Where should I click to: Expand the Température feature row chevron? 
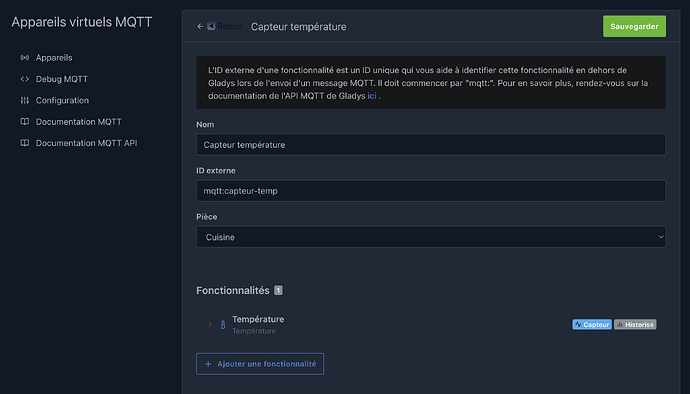click(x=210, y=325)
